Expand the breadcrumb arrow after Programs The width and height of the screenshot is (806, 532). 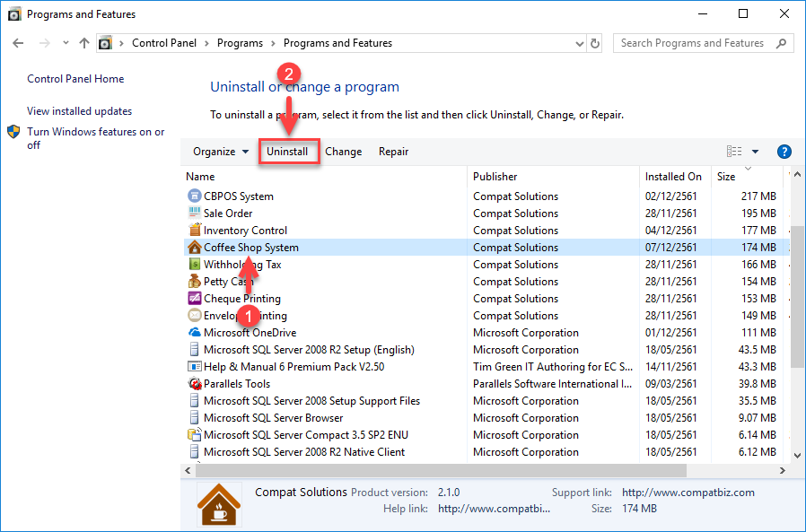tap(273, 43)
